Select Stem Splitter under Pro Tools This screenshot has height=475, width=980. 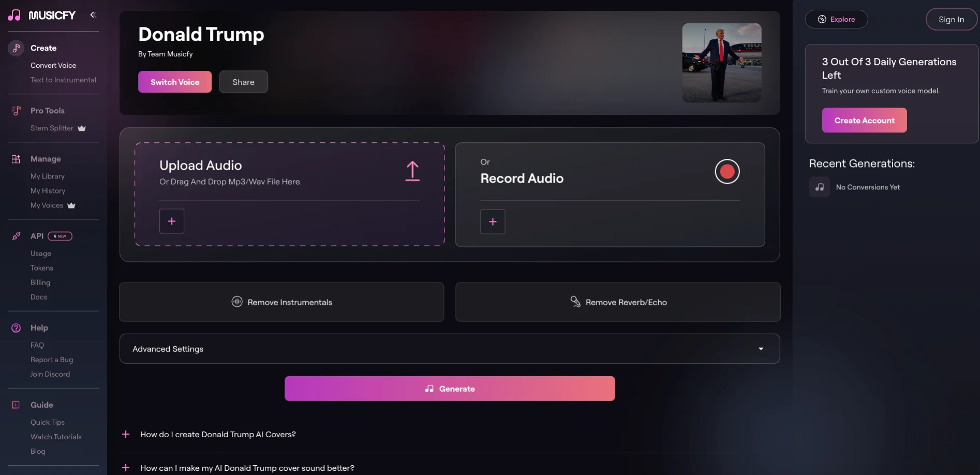(x=52, y=128)
